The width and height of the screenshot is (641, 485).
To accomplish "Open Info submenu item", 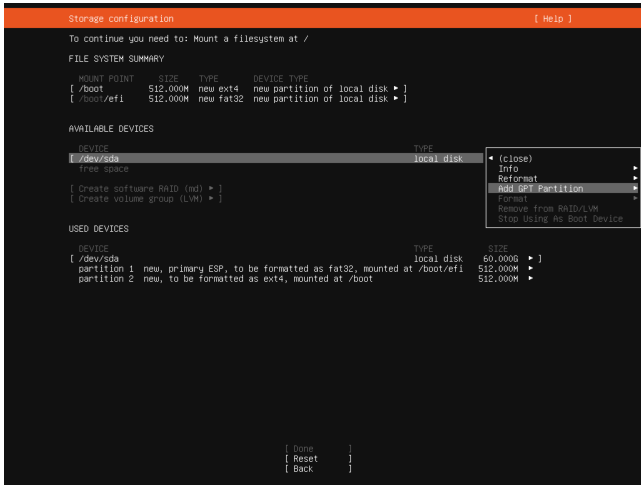I will pyautogui.click(x=508, y=168).
